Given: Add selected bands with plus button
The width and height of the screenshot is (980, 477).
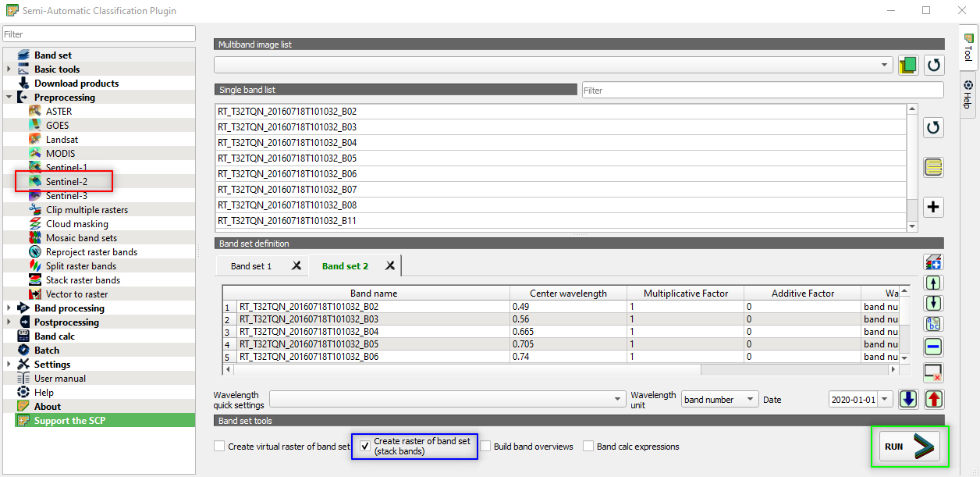Looking at the screenshot, I should 934,207.
